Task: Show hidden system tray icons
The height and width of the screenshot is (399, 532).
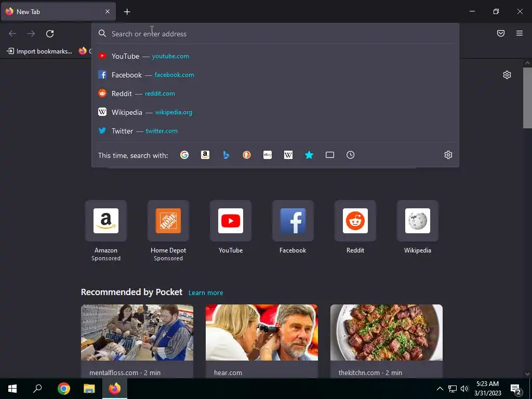Action: coord(440,389)
